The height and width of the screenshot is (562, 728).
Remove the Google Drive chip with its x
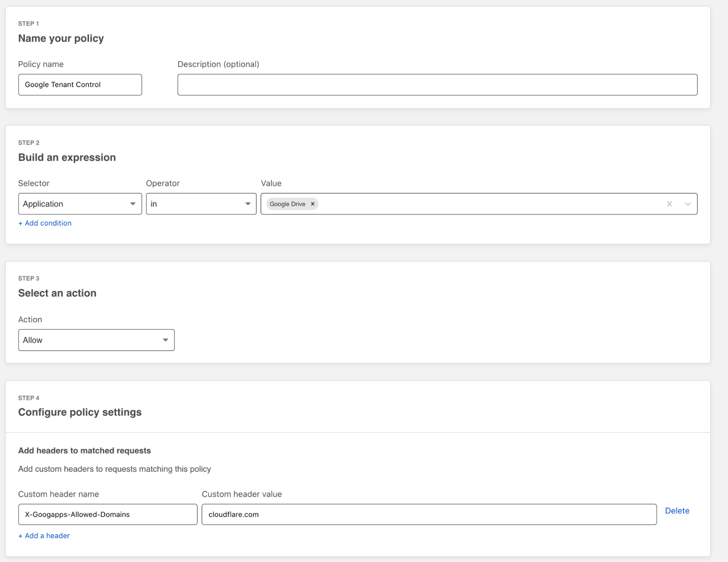coord(312,204)
